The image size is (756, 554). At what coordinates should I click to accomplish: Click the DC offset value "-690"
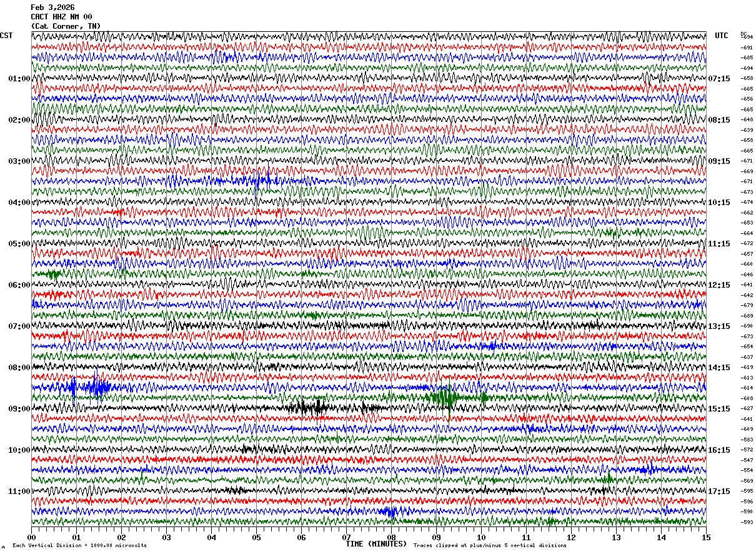(747, 326)
